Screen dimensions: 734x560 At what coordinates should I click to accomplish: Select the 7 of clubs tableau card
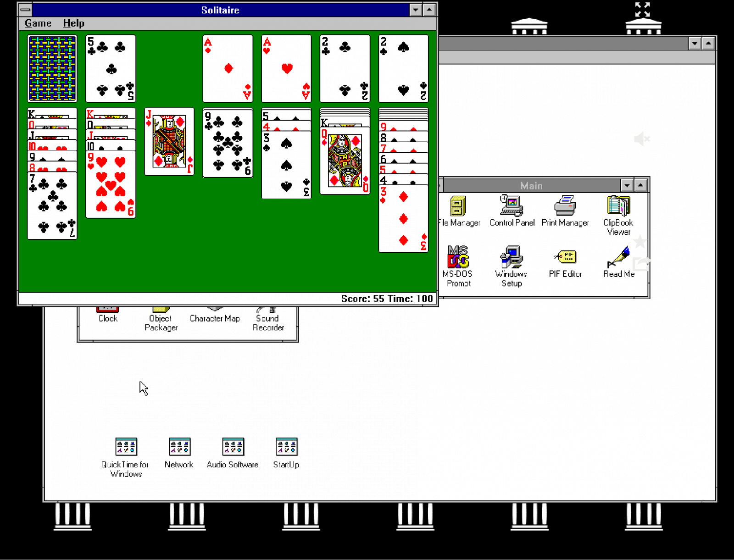click(x=52, y=205)
